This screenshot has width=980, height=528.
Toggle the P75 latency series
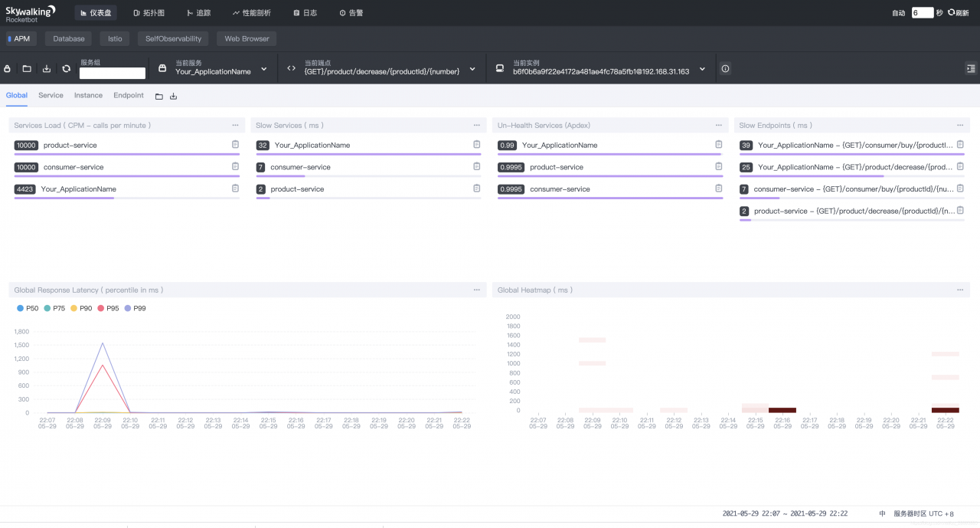point(54,308)
